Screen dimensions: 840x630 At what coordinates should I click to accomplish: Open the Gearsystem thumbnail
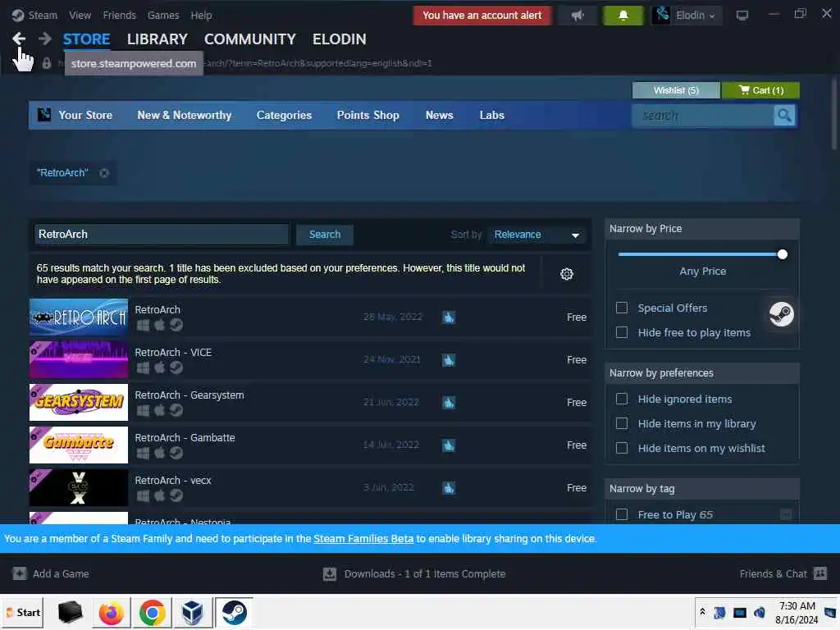(79, 402)
